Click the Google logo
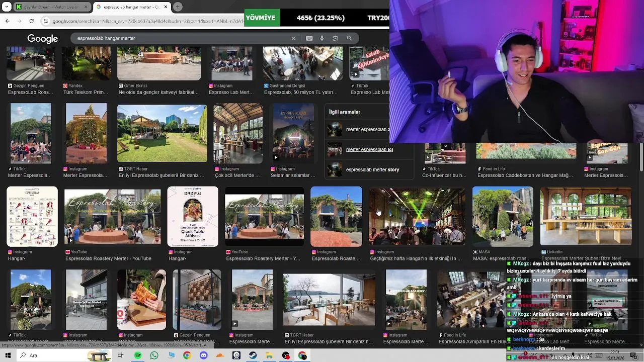 point(42,39)
